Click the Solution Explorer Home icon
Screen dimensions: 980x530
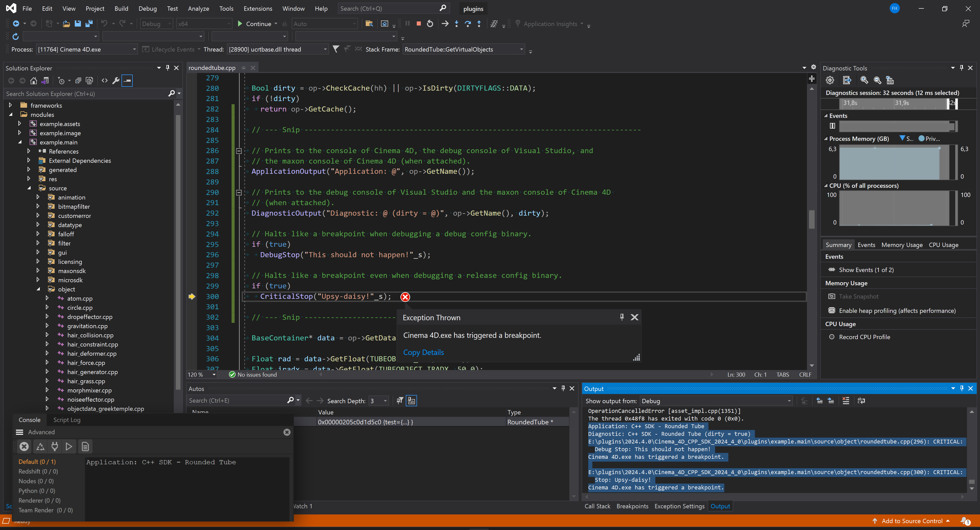point(33,81)
